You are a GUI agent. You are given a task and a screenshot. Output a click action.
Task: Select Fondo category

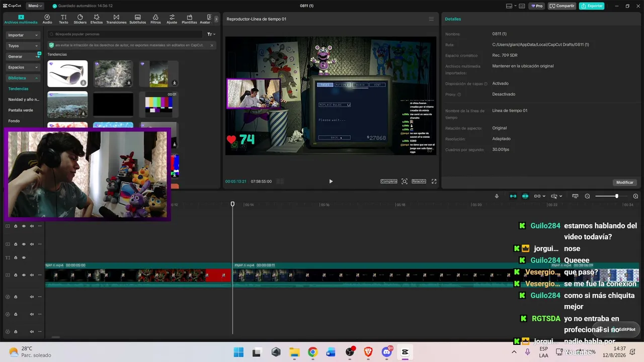[x=14, y=121]
